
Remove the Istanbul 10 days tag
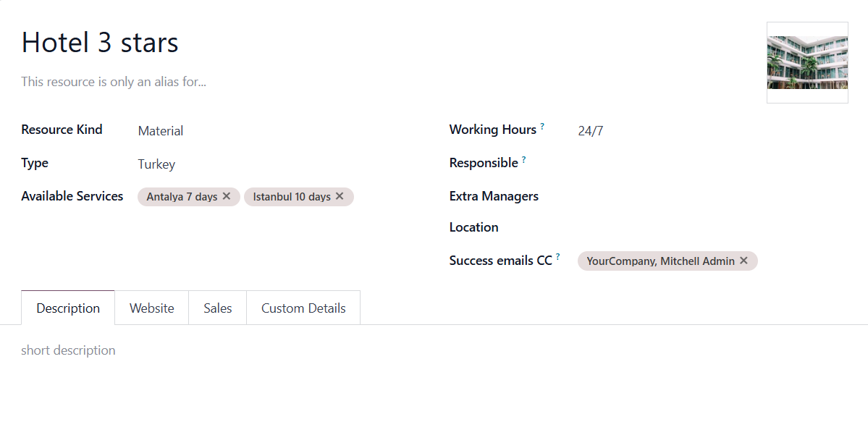pyautogui.click(x=340, y=196)
